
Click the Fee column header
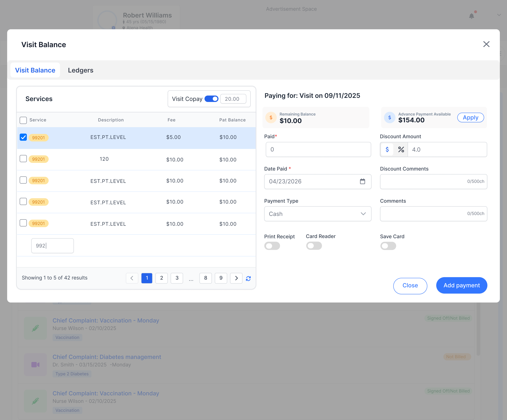[171, 120]
